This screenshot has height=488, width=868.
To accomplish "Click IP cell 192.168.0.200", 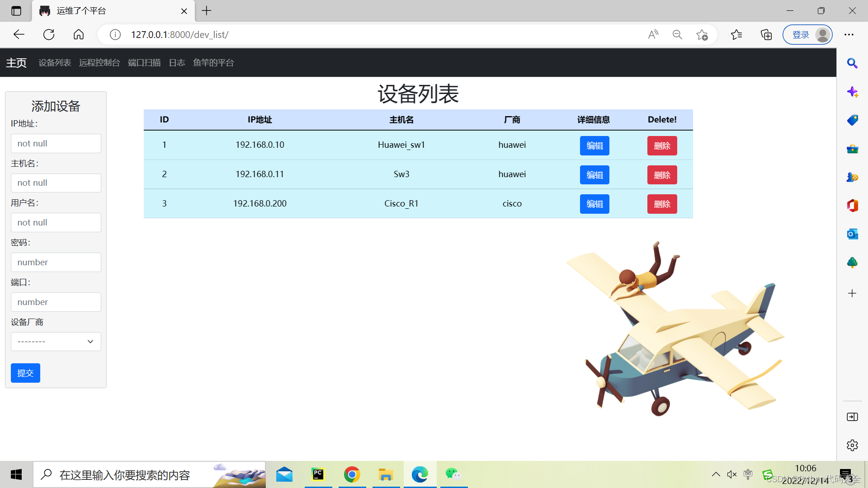I will (260, 203).
